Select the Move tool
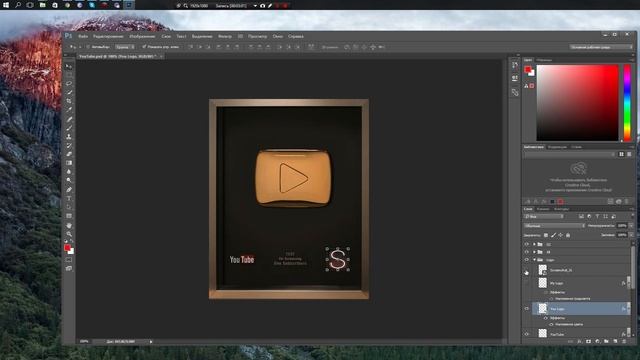Viewport: 640px width, 360px height. point(69,66)
